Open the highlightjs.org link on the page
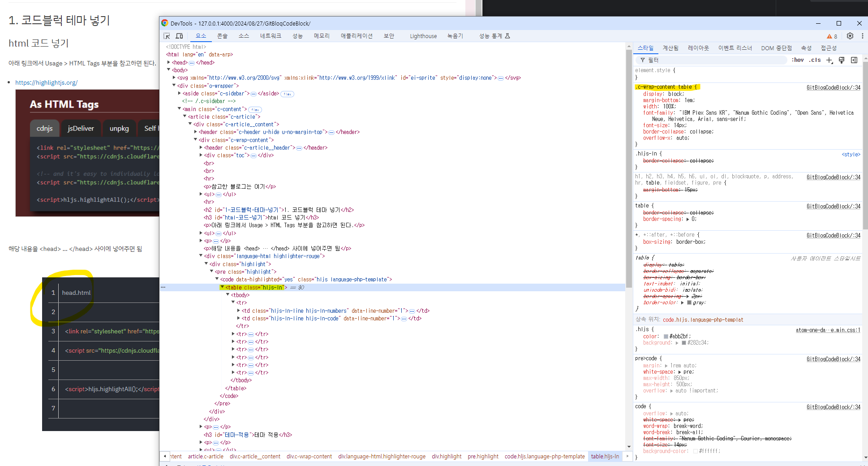The width and height of the screenshot is (868, 466). point(46,82)
